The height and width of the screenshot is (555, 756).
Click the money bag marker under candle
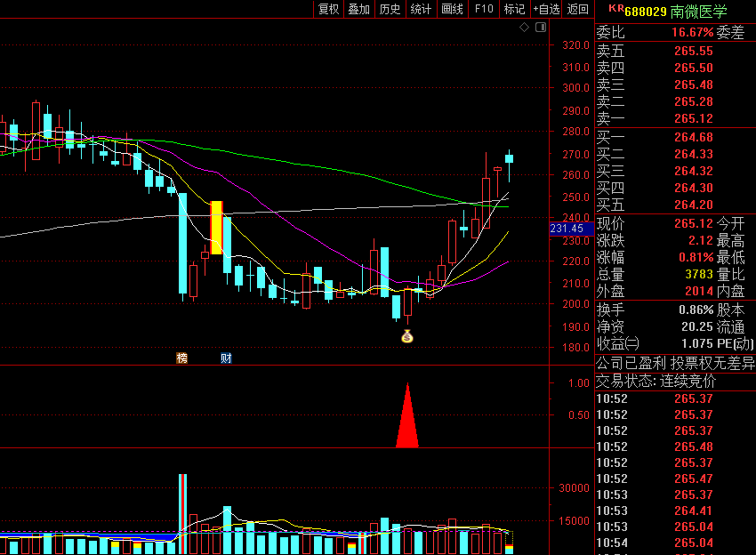(407, 336)
